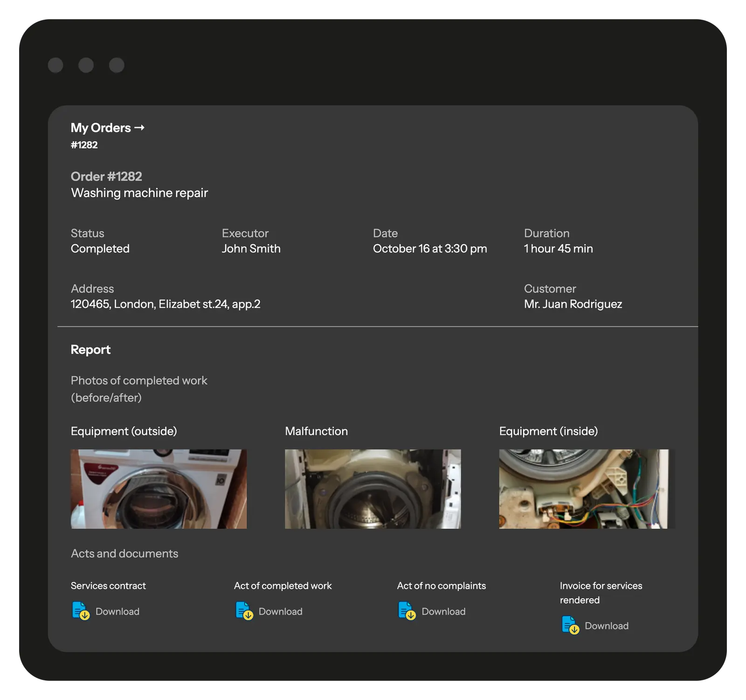746x700 pixels.
Task: Open the My Orders breadcrumb link
Action: (101, 128)
